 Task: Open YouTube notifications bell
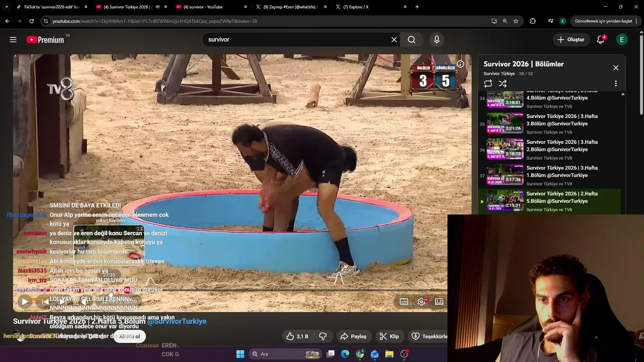click(x=600, y=40)
